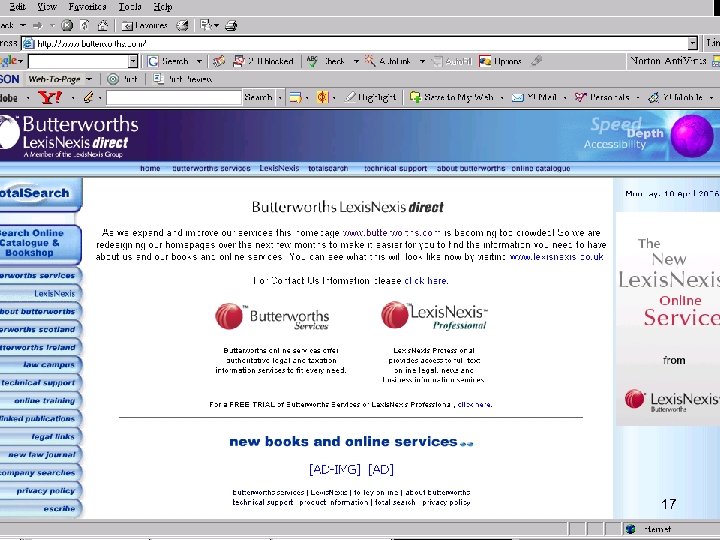Click online catalogue in top navigation

coord(540,169)
